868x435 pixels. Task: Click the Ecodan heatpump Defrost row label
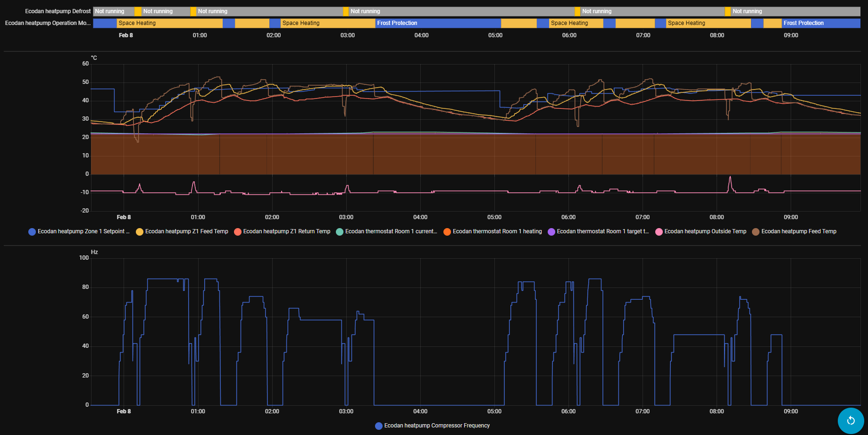(x=58, y=11)
